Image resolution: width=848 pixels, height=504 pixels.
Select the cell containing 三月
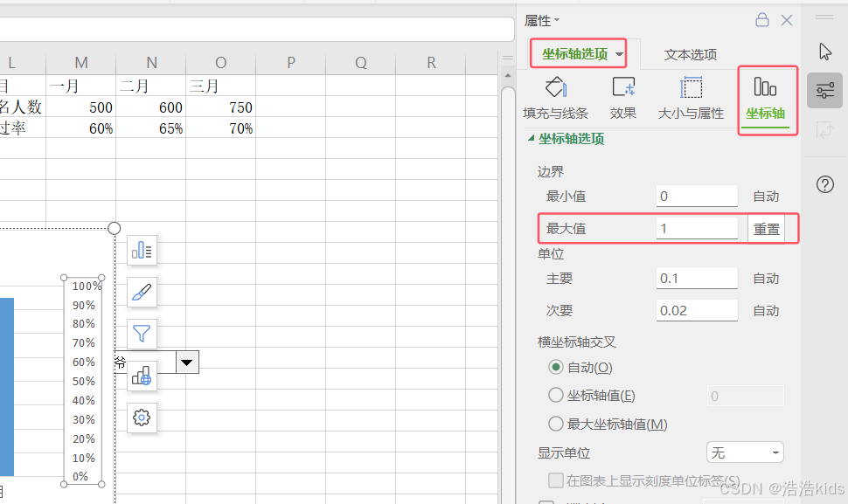tap(220, 86)
